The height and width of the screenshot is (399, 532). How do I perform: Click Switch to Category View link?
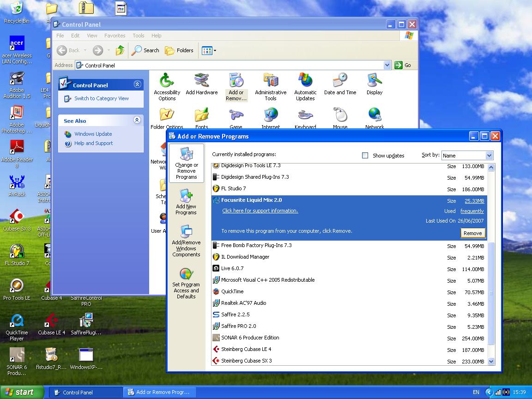102,98
